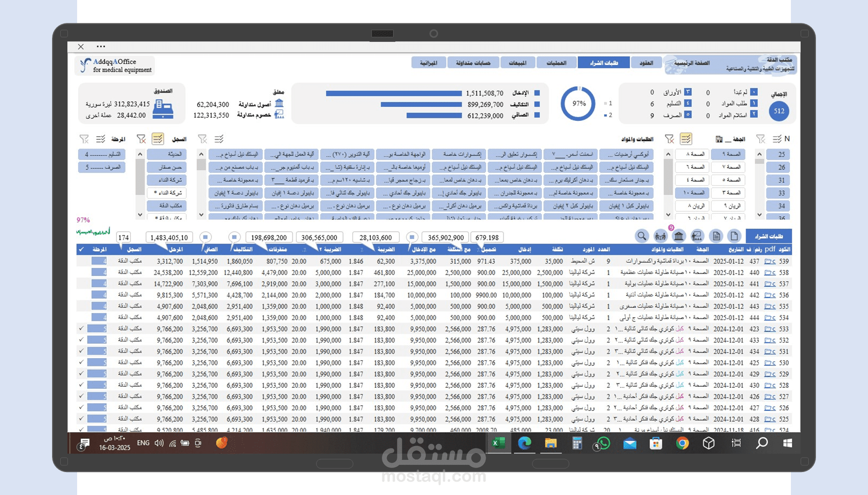
Task: Click up arrow of the الطلبات والمواد slicer scrollbar
Action: pos(201,154)
